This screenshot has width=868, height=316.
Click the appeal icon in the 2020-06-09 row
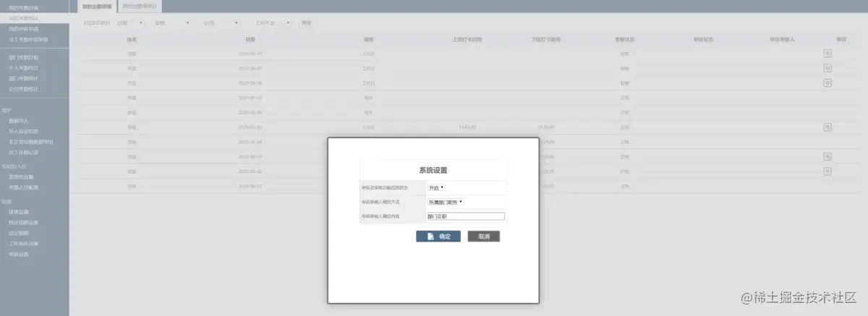827,68
